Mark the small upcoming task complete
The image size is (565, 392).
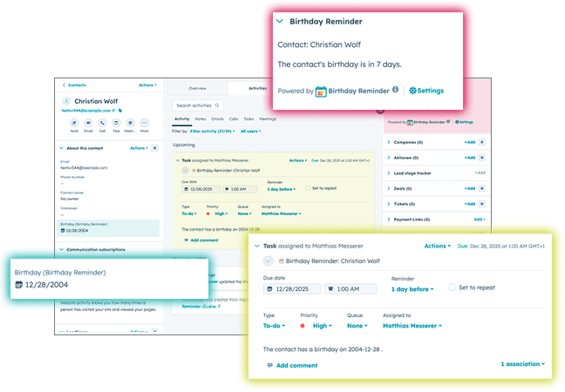pos(185,170)
